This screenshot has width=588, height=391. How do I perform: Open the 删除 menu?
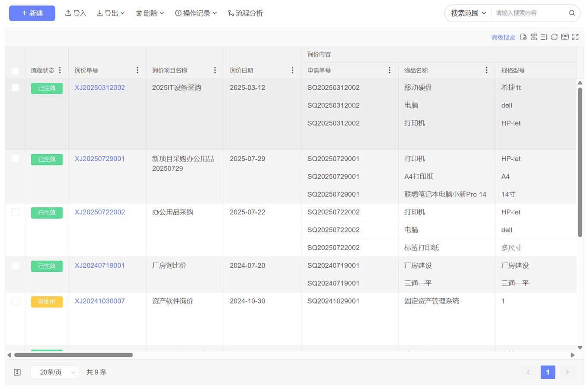[x=150, y=13]
